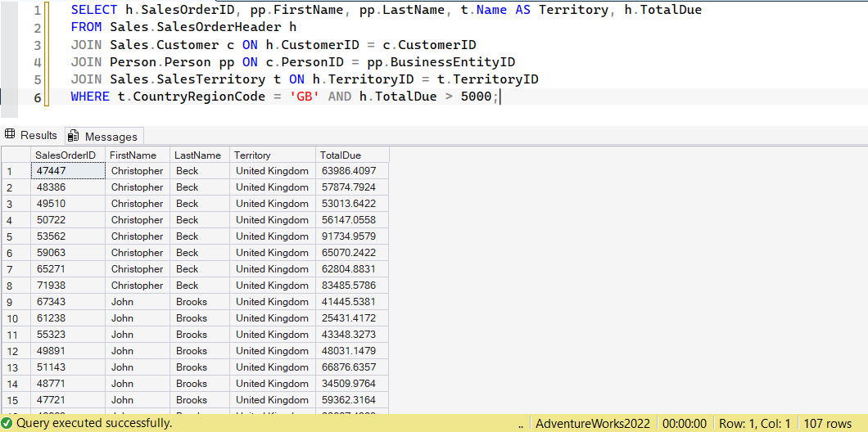Screen dimensions: 868x432
Task: Click TotalDue value 91734.9579
Action: (x=352, y=236)
